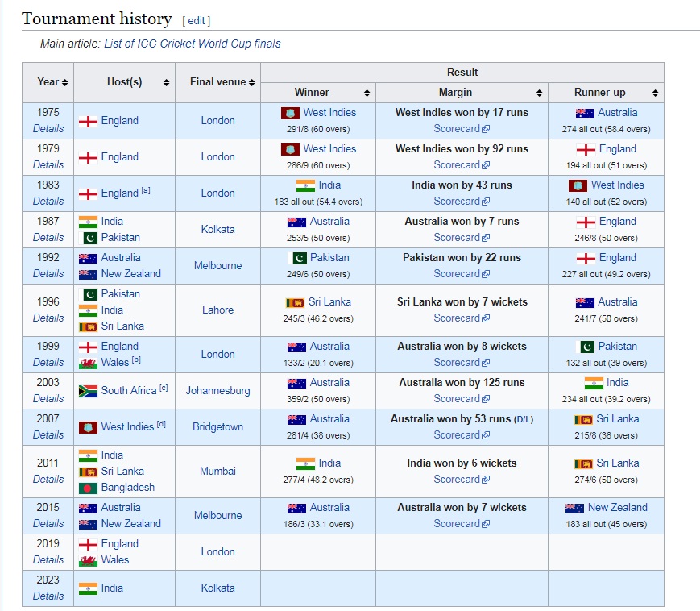Open Details for the 2023 tournament
700x611 pixels.
coord(48,596)
